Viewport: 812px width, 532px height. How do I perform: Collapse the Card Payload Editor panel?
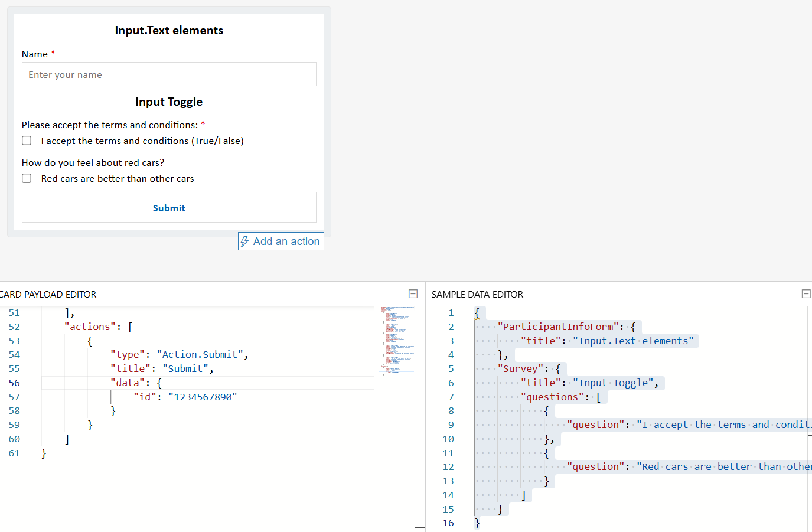coord(413,293)
